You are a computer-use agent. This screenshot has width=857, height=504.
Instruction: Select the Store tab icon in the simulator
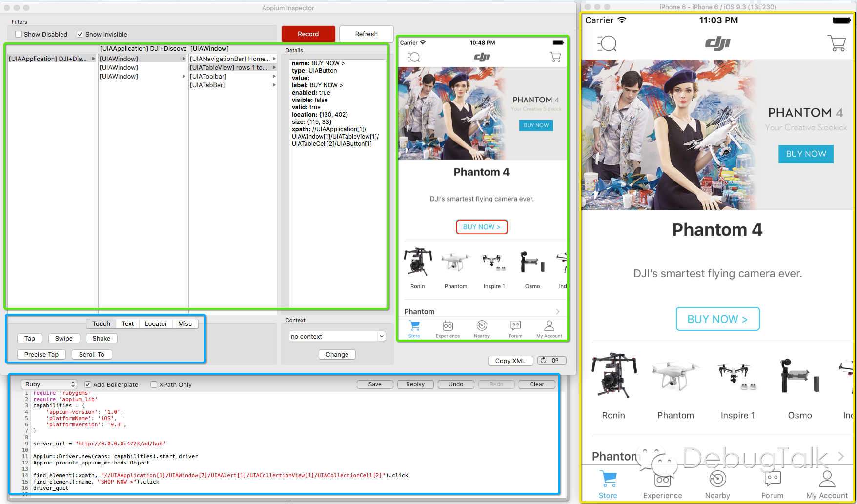point(608,479)
